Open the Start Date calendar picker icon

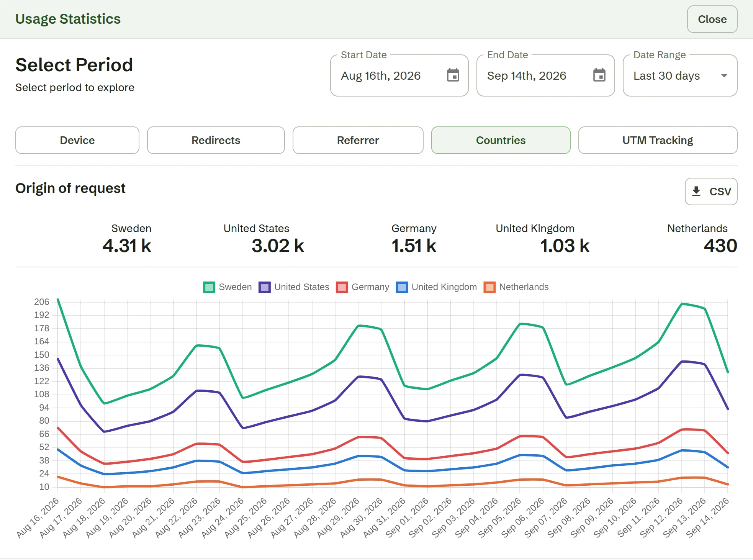(453, 75)
